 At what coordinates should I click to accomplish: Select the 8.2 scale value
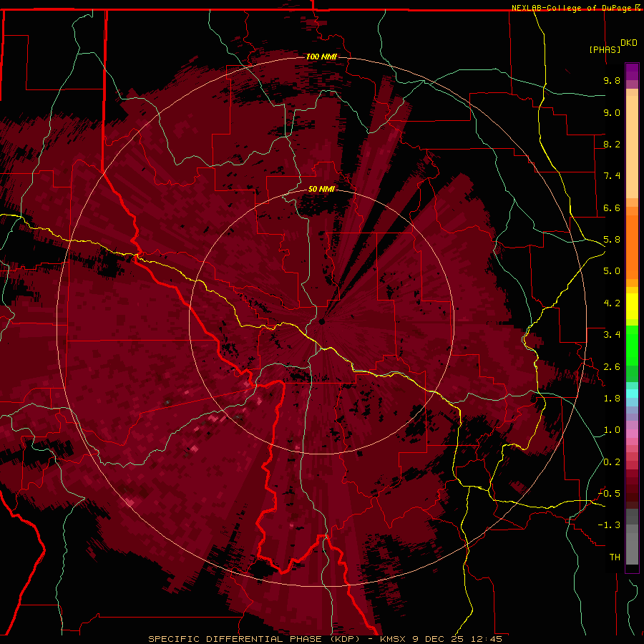click(612, 144)
